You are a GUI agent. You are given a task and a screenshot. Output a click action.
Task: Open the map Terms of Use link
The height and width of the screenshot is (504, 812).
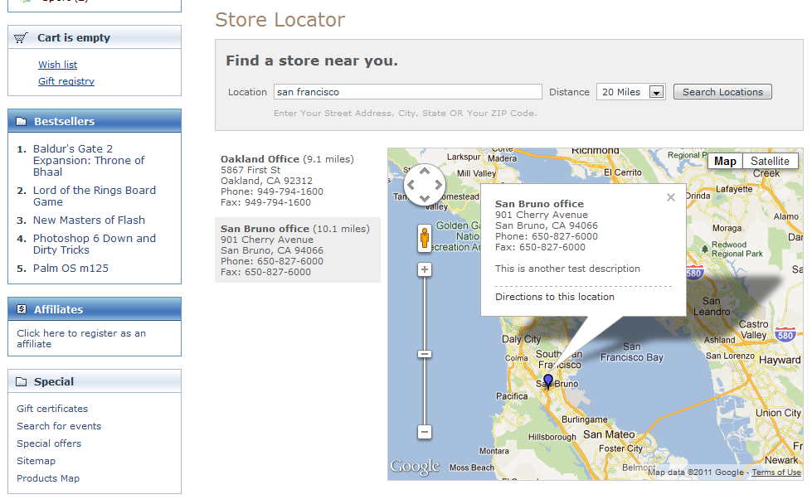(776, 472)
